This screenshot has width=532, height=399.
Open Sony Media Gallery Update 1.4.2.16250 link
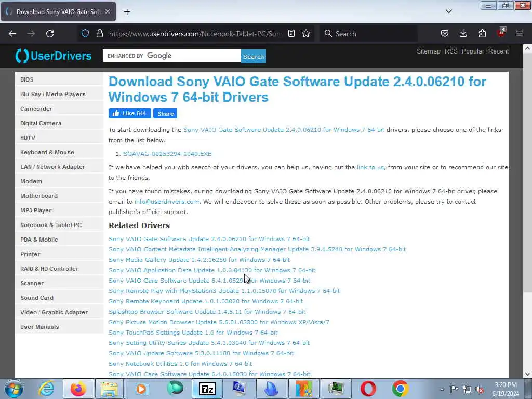[x=199, y=260]
